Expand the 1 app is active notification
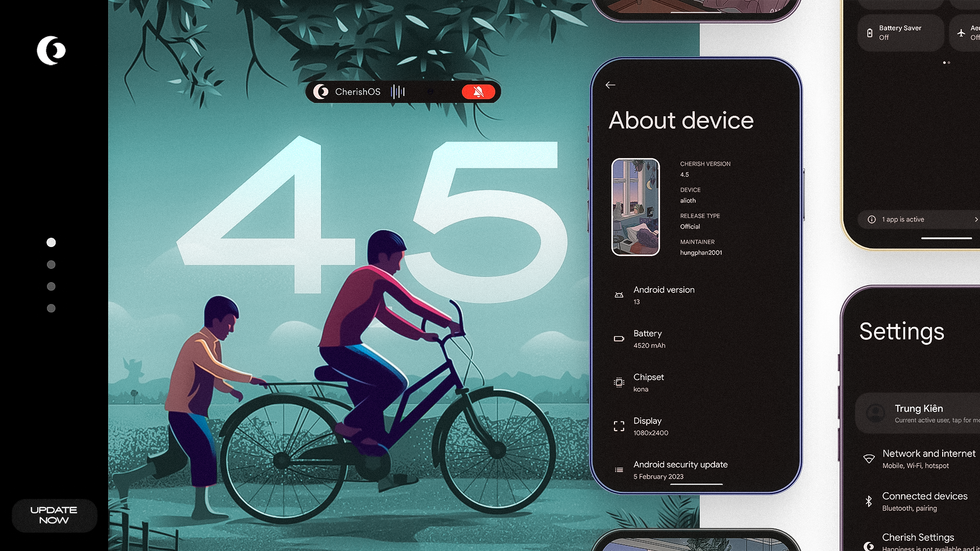The height and width of the screenshot is (551, 980). point(975,219)
